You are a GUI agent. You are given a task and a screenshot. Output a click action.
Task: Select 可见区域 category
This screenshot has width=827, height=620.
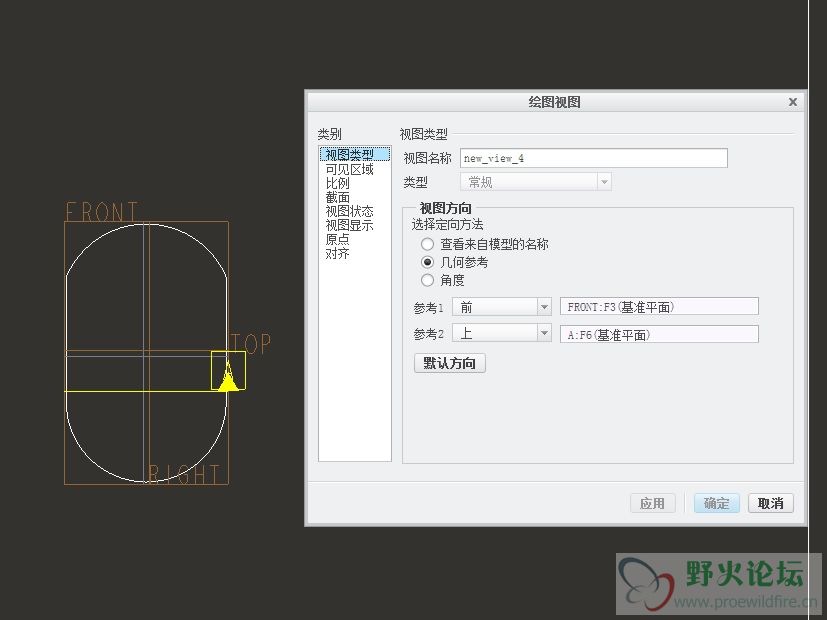[x=349, y=169]
